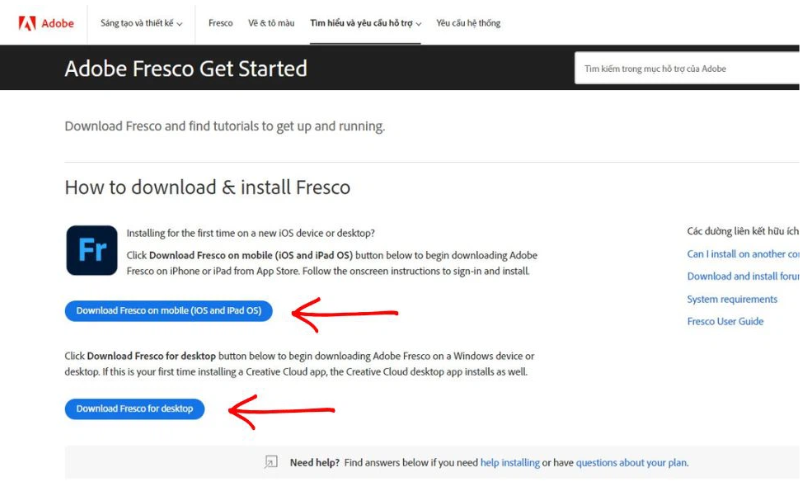800x500 pixels.
Task: Click the Fresco 'Fr' app icon
Action: point(91,250)
